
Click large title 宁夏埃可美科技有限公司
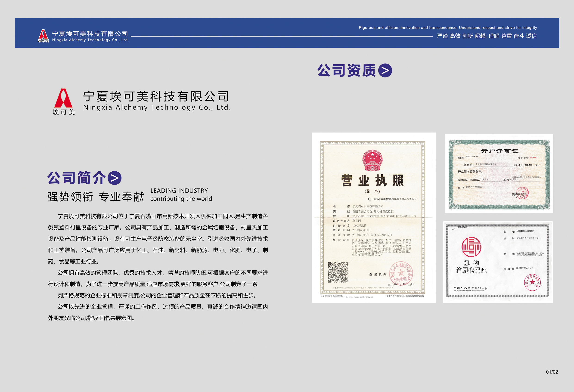[156, 96]
